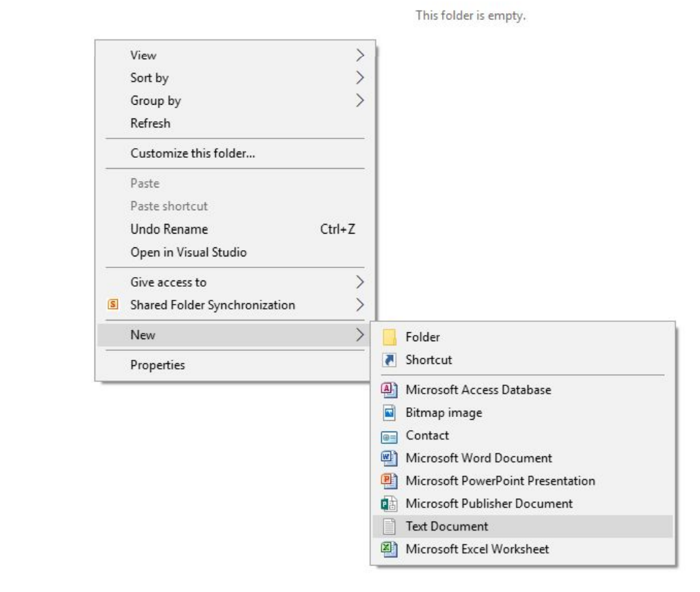This screenshot has width=700, height=592.
Task: Expand the Give access to submenu arrow
Action: click(x=359, y=282)
